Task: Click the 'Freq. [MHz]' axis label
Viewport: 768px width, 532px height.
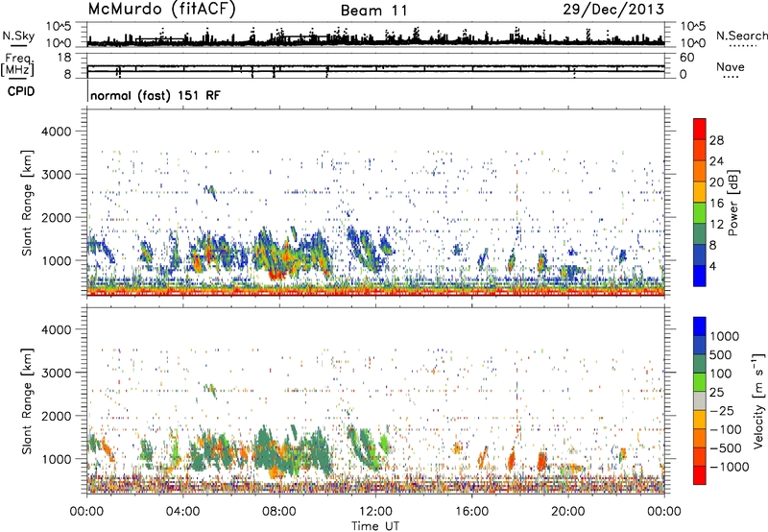Action: point(17,64)
